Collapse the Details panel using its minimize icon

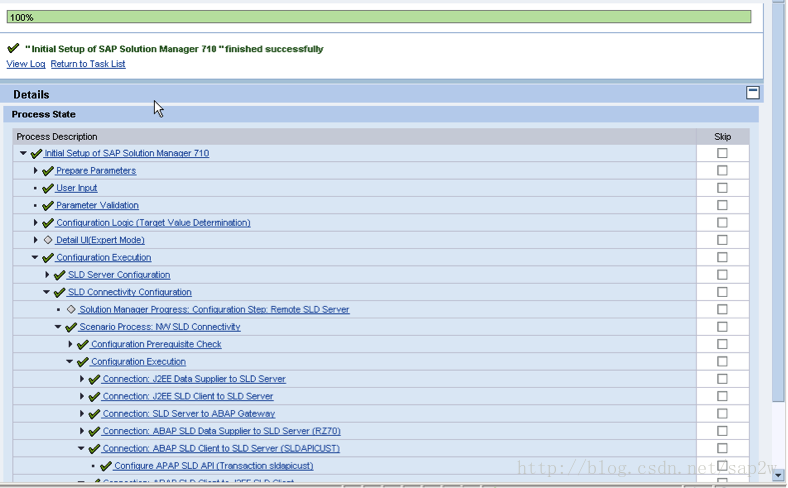tap(752, 93)
